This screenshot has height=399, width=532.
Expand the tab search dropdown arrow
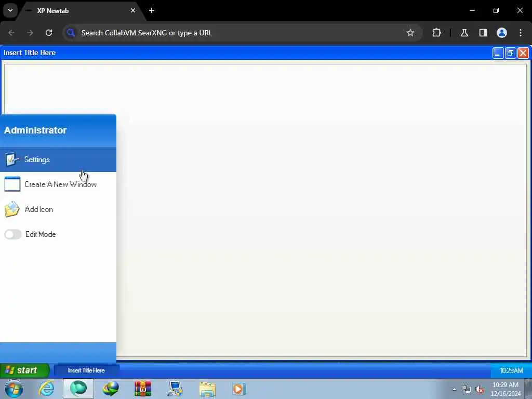tap(10, 10)
